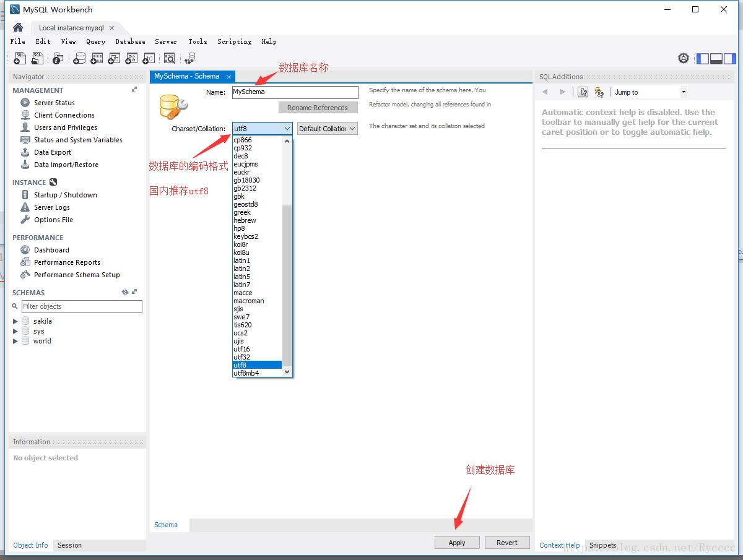The width and height of the screenshot is (743, 560).
Task: Close the Local instance mysql tab
Action: [x=111, y=28]
